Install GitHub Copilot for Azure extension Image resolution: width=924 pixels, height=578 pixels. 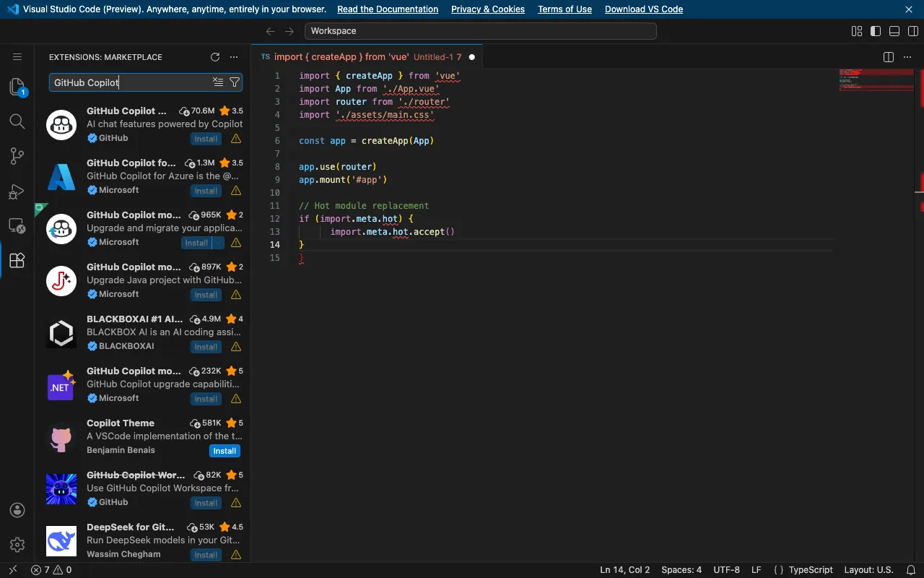tap(206, 191)
